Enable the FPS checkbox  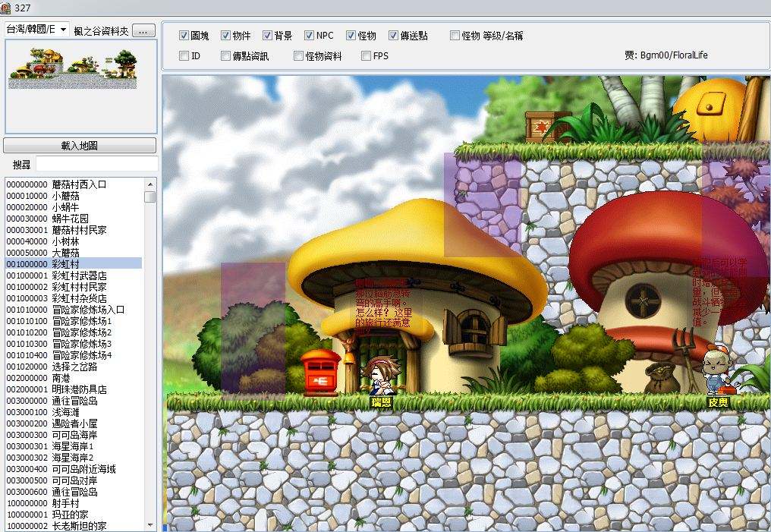pyautogui.click(x=367, y=56)
